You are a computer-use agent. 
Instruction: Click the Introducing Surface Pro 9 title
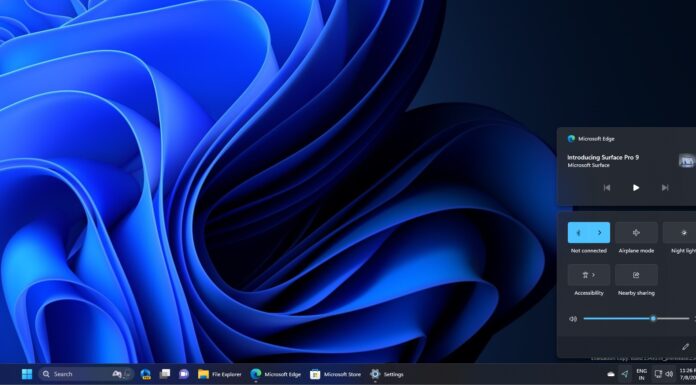pyautogui.click(x=603, y=157)
